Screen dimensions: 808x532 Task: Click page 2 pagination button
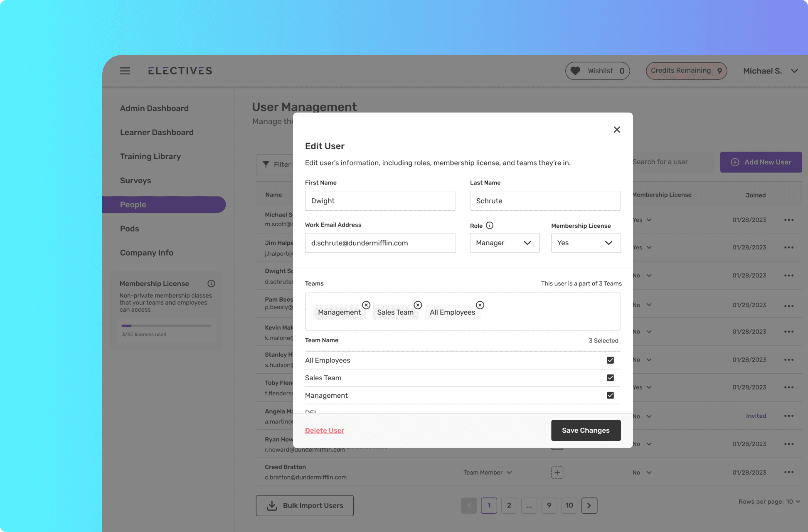(x=509, y=505)
